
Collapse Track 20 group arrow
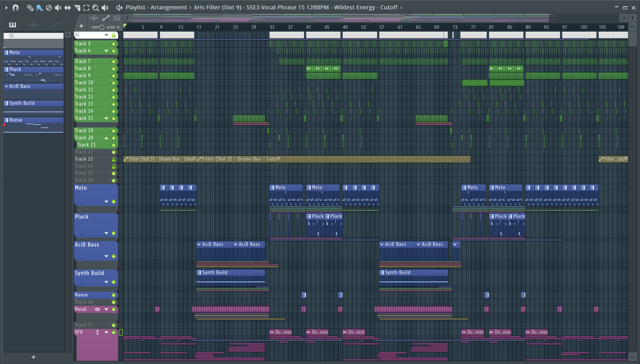[106, 138]
